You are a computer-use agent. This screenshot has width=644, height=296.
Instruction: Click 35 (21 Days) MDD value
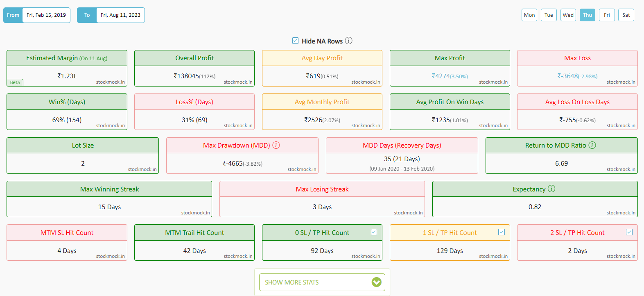402,159
